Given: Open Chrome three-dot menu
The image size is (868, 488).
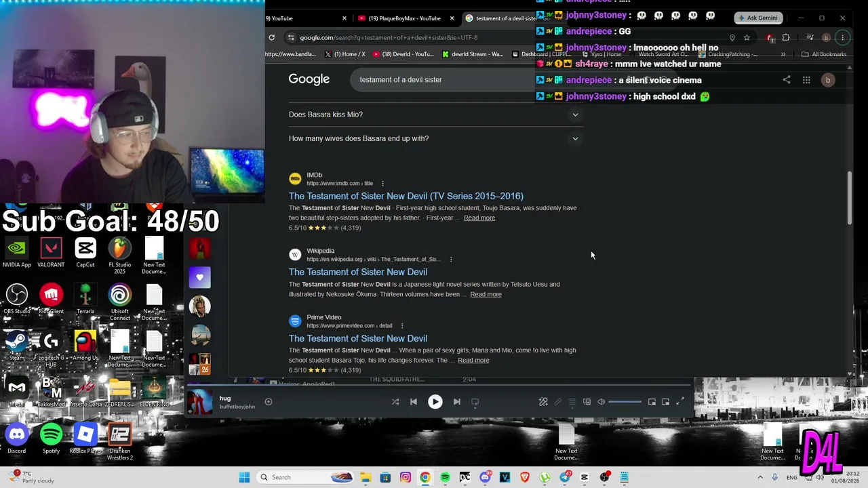Looking at the screenshot, I should click(x=842, y=37).
